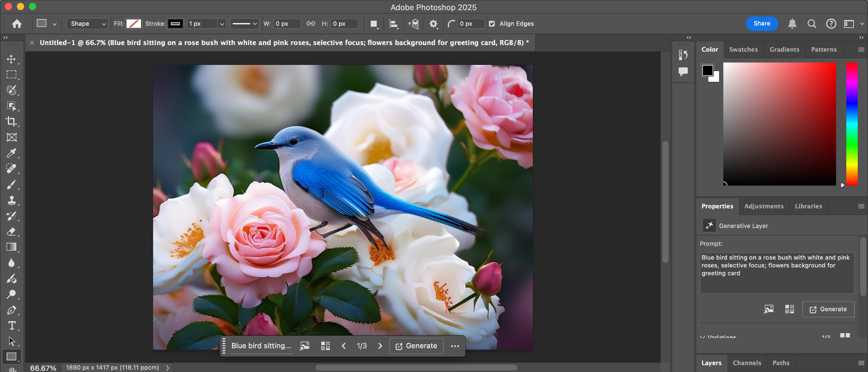Image resolution: width=868 pixels, height=372 pixels.
Task: Open the stroke line style dropdown
Action: (245, 24)
